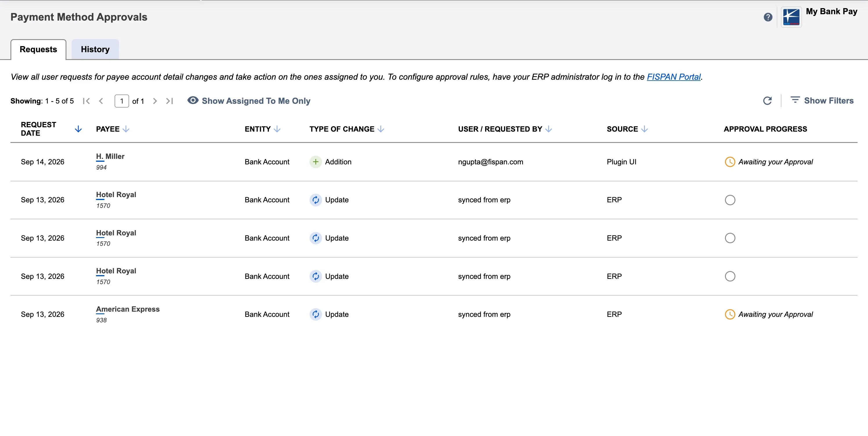Open the help question mark icon
This screenshot has width=868, height=436.
click(768, 17)
